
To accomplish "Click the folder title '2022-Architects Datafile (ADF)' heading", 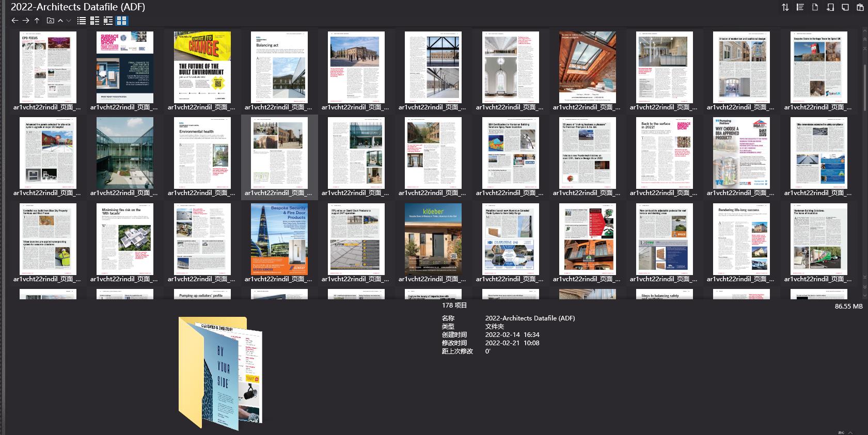I will click(78, 7).
